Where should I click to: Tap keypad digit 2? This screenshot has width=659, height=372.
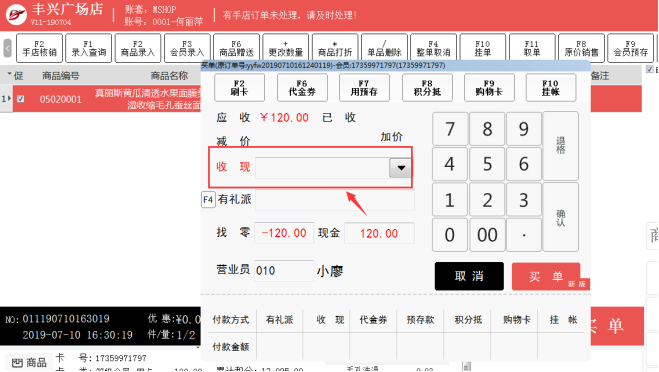click(487, 200)
